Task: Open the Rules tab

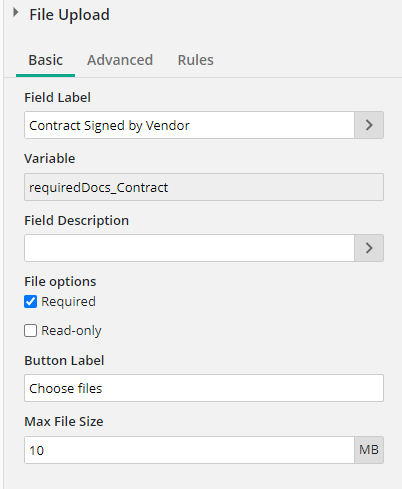Action: point(196,60)
